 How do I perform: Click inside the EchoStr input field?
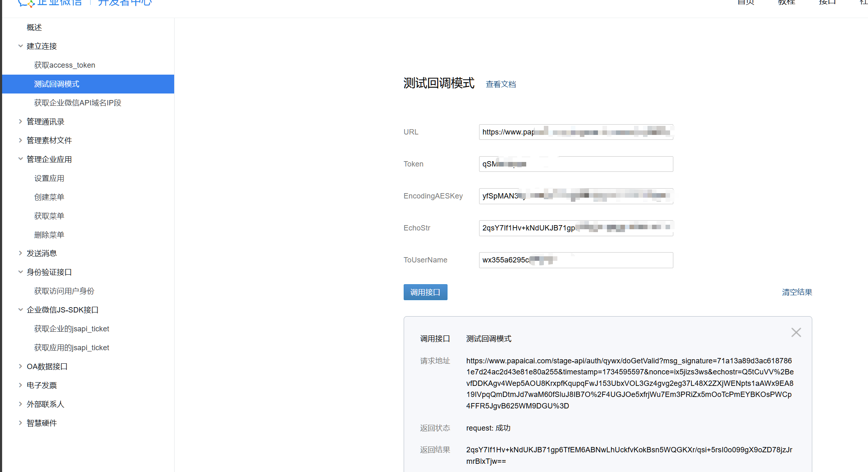575,228
